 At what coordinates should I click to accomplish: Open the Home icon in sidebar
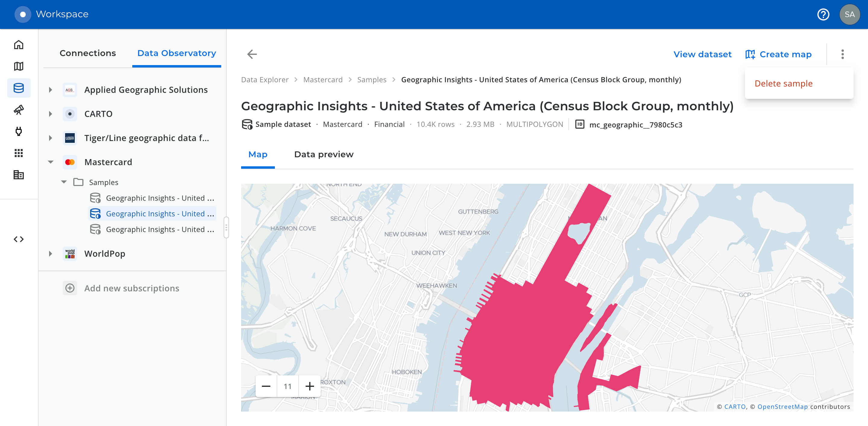(19, 45)
